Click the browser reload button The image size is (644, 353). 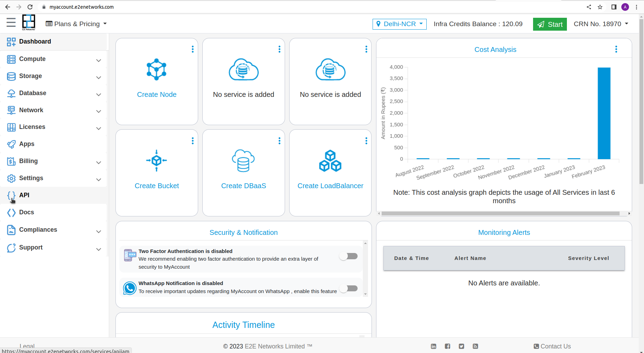point(30,7)
